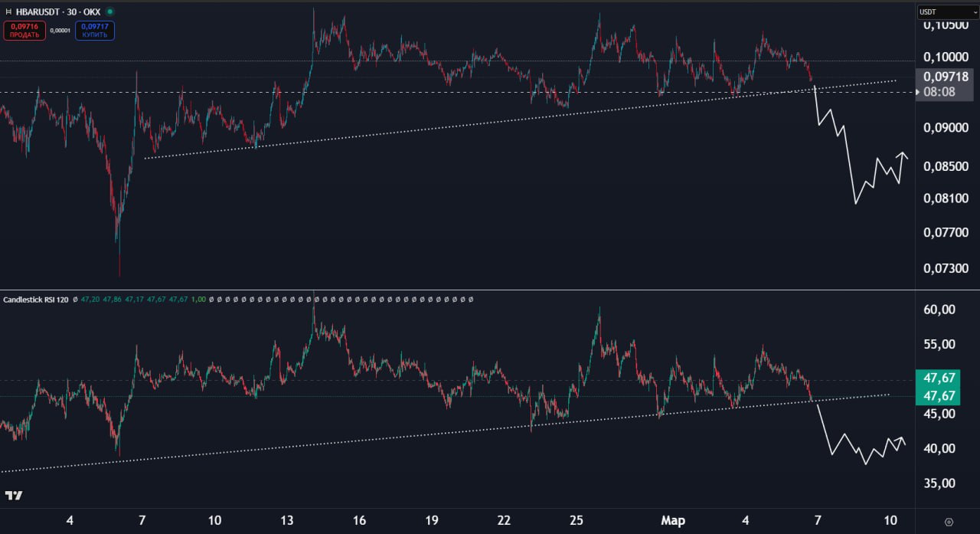Click the 0,07300 price scale label
The height and width of the screenshot is (534, 980).
[x=944, y=269]
